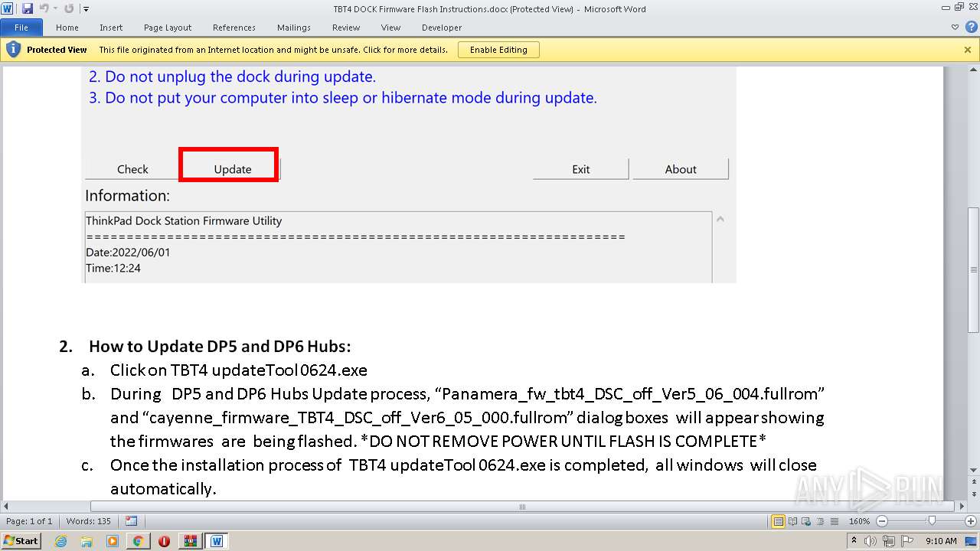Click the line 'Click on TBT4 updateTool 0624.exe'
This screenshot has width=980, height=551.
tap(239, 370)
